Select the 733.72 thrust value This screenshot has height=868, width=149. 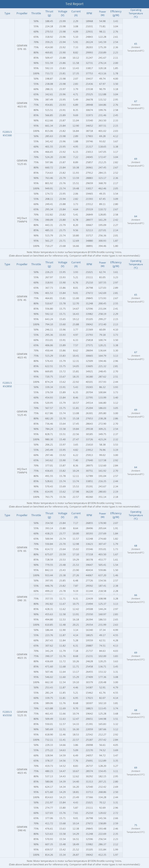coord(49,74)
